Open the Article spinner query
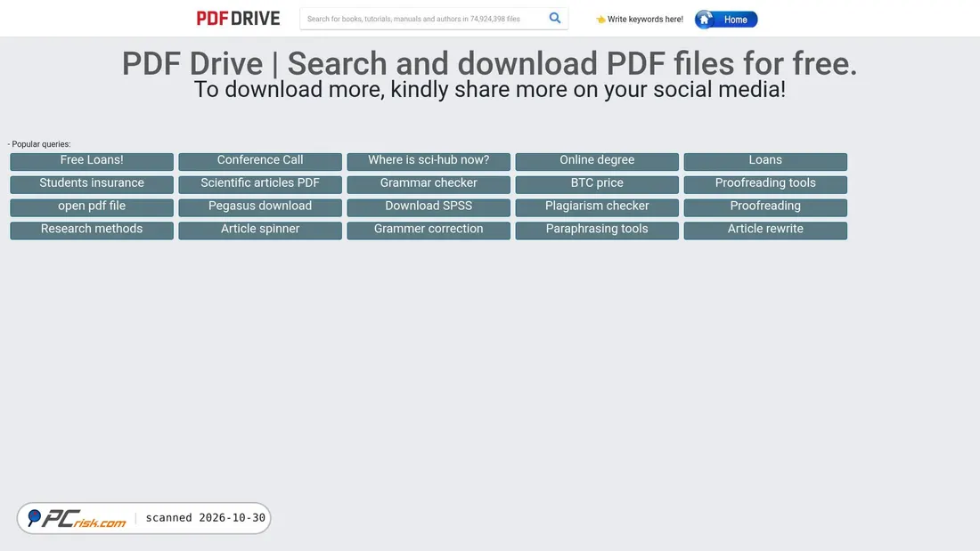The image size is (980, 551). [x=260, y=231]
